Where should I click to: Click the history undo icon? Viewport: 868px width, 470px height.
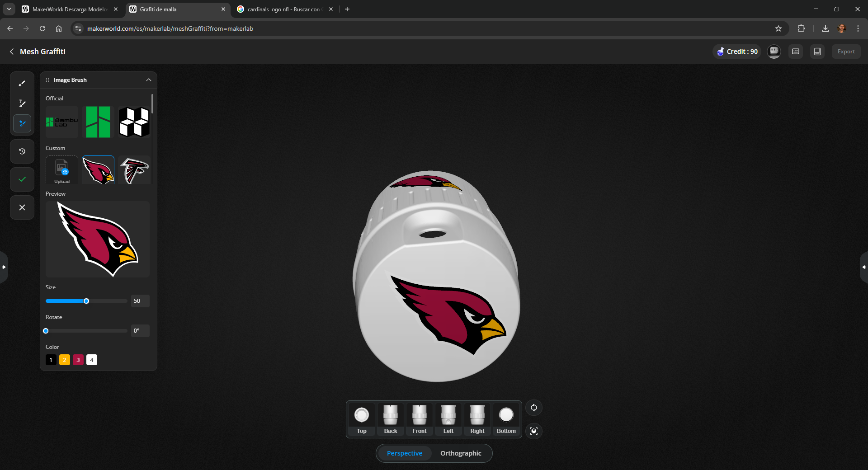tap(22, 151)
